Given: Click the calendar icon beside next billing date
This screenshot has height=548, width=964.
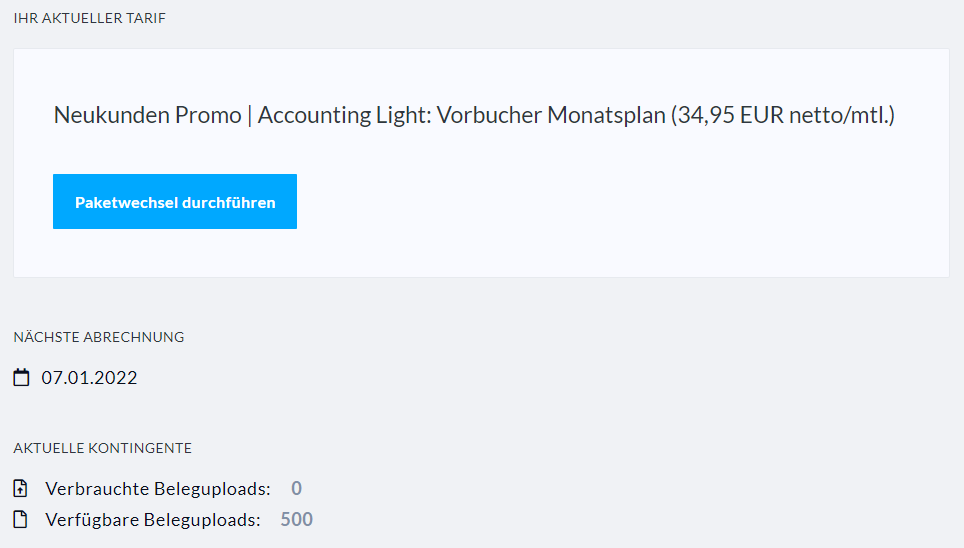Looking at the screenshot, I should click(22, 377).
